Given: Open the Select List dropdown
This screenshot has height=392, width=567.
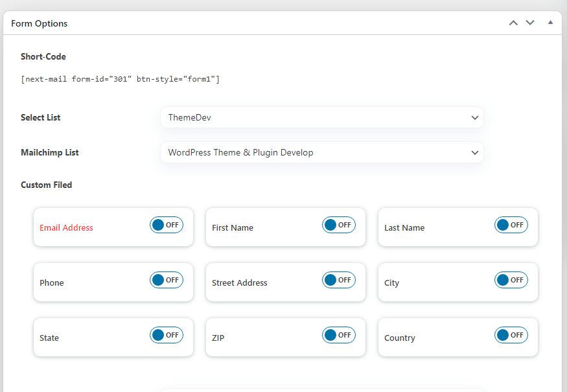Looking at the screenshot, I should [322, 117].
